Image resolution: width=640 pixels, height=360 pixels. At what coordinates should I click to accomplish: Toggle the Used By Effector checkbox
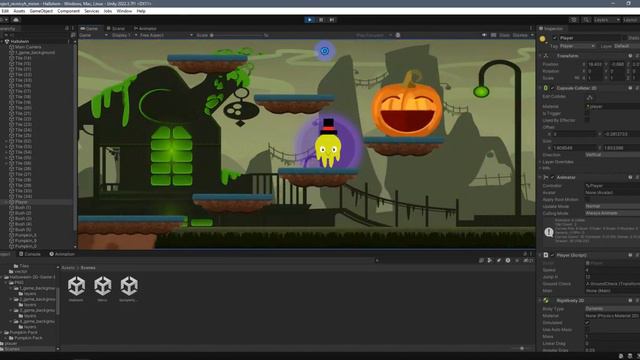point(587,120)
